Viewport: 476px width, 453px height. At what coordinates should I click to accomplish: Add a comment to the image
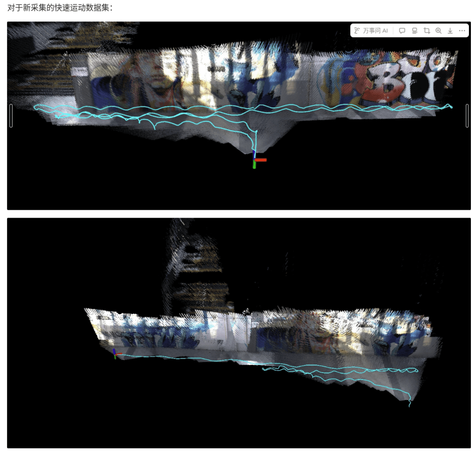click(x=402, y=31)
